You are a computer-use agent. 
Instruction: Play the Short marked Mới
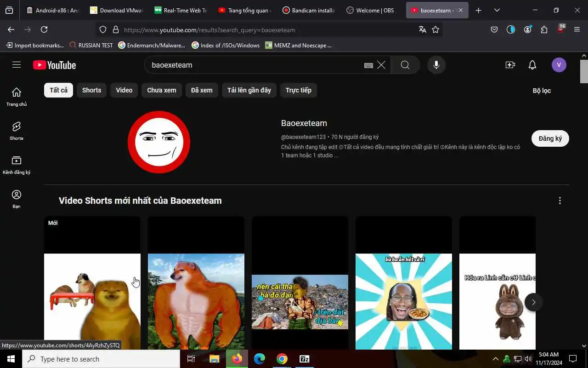[92, 283]
